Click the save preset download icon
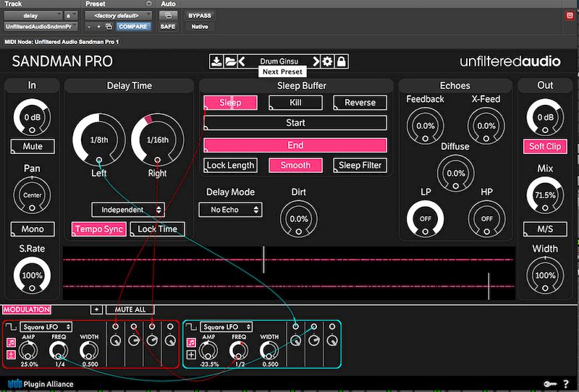This screenshot has width=579, height=392. (x=216, y=61)
